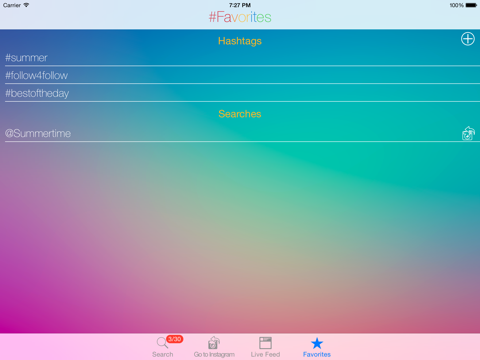
Task: Tap the Hashtags section header
Action: [240, 41]
